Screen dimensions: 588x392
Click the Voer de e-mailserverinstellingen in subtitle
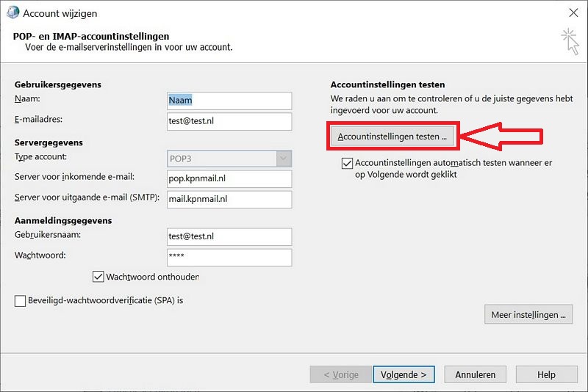(x=129, y=47)
